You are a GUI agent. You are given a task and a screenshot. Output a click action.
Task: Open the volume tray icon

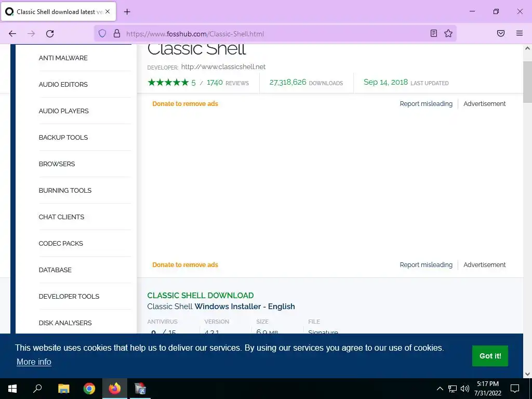tap(465, 389)
